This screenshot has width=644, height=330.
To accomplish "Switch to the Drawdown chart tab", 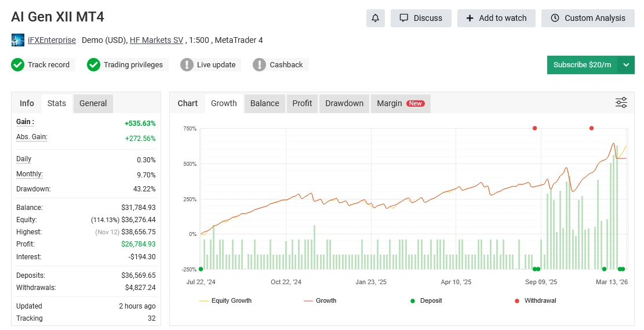I will 344,103.
